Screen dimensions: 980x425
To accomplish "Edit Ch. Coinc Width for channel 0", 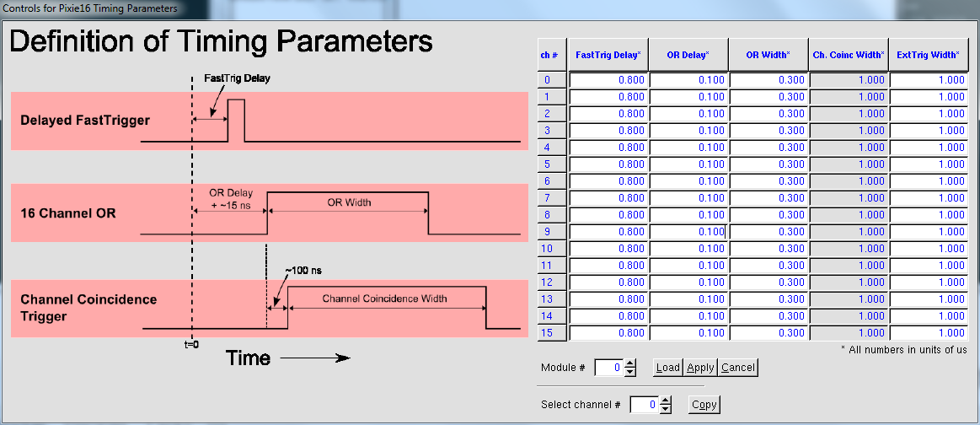I will [849, 80].
